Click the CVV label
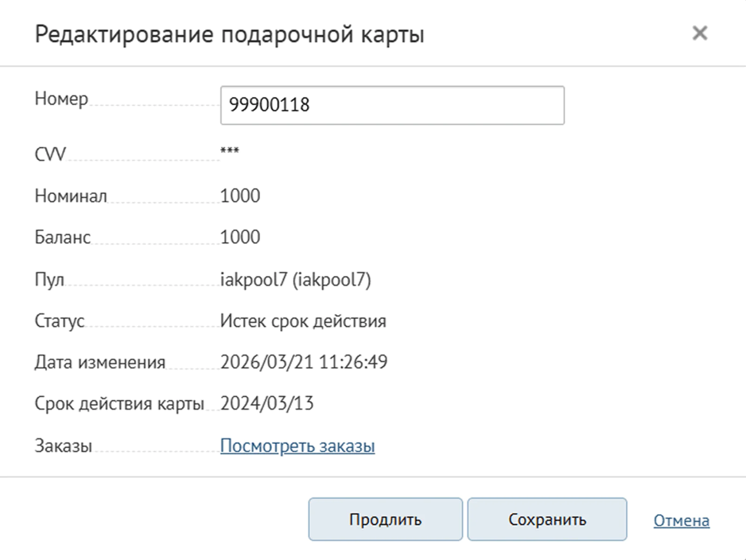 click(x=50, y=154)
